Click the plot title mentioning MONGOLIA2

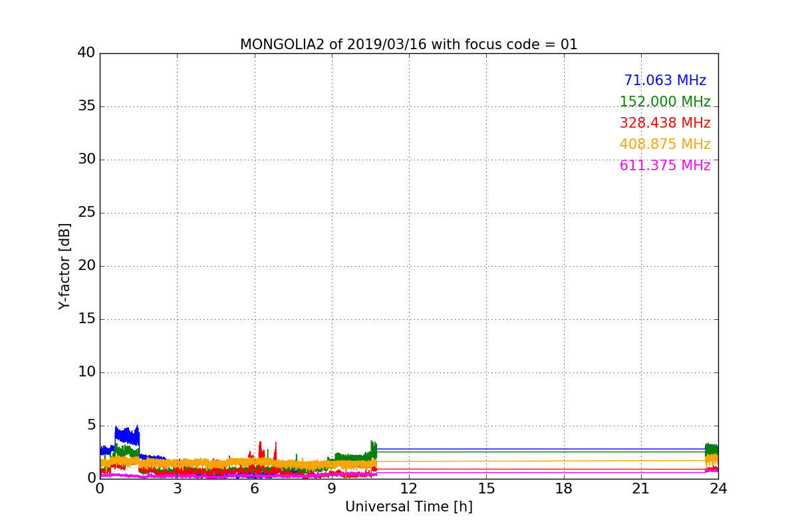point(409,45)
